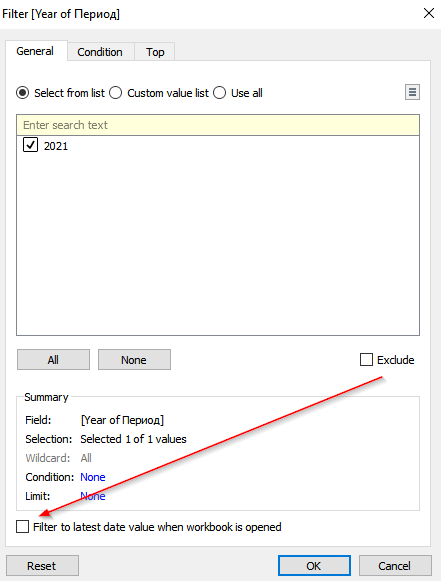Cancel the filter dialog
441x581 pixels.
click(x=395, y=565)
